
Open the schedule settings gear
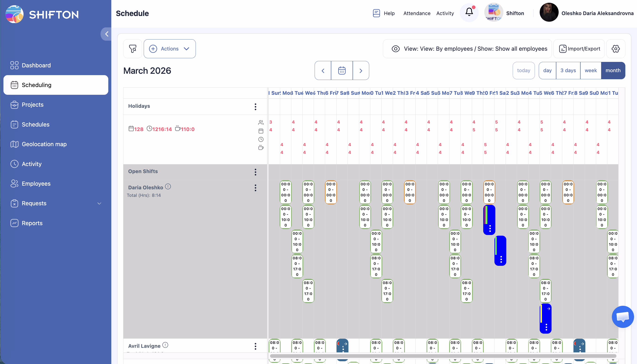(616, 48)
